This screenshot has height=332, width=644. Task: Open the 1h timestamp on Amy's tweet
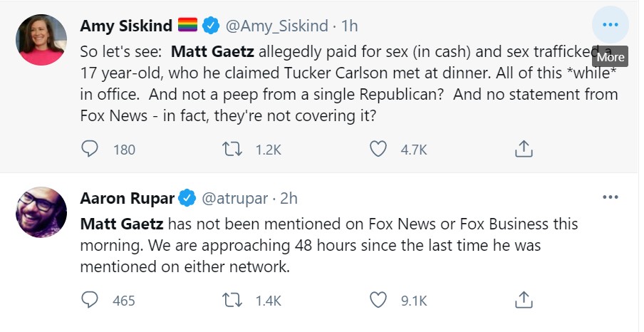(x=349, y=26)
